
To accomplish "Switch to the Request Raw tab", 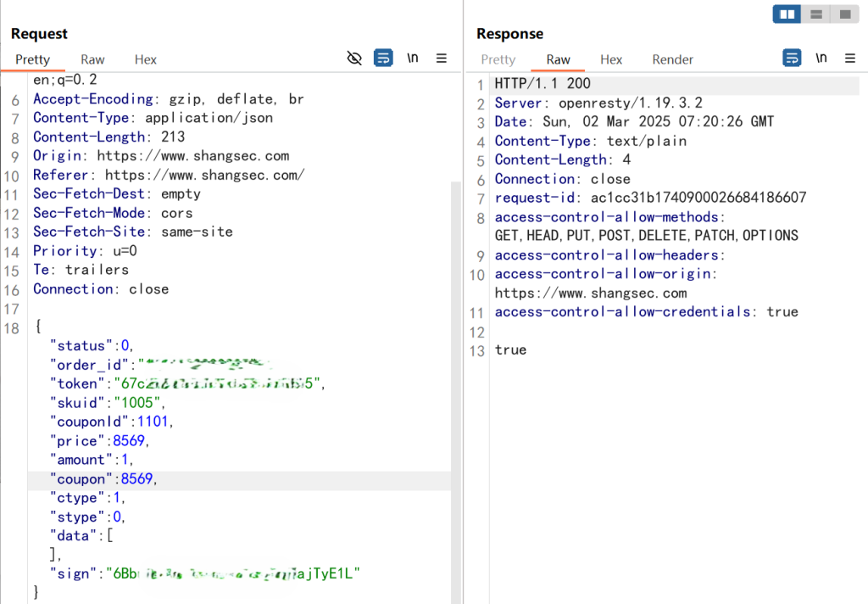I will tap(92, 59).
